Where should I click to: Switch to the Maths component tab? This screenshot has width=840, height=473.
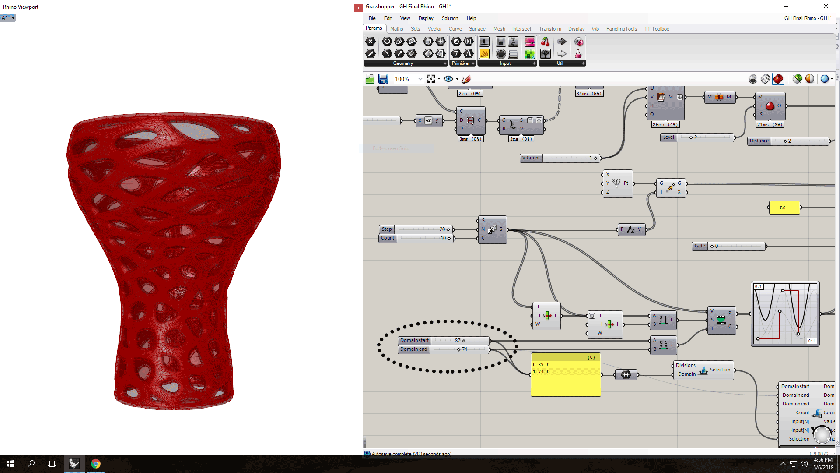pos(398,29)
